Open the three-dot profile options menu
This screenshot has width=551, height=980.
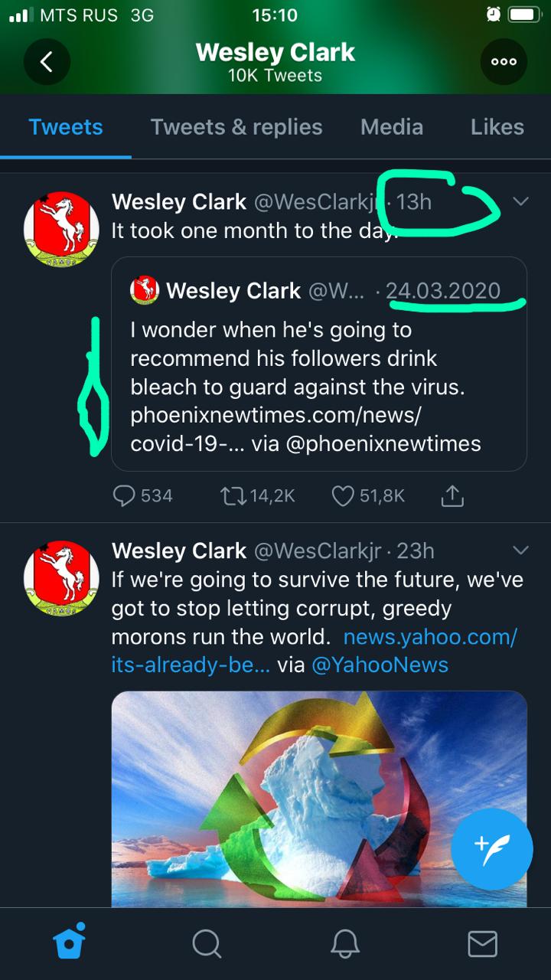[x=504, y=61]
